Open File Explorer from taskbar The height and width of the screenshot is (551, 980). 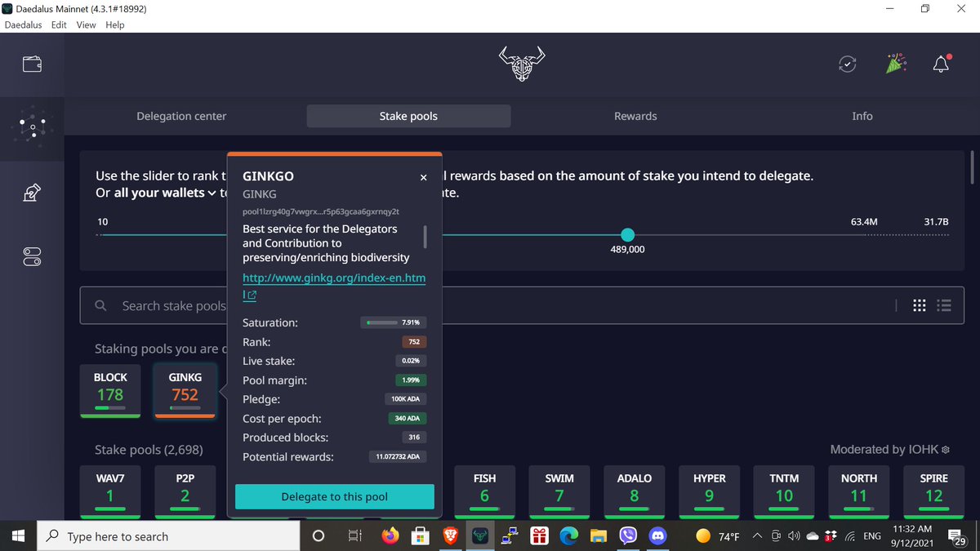(599, 536)
